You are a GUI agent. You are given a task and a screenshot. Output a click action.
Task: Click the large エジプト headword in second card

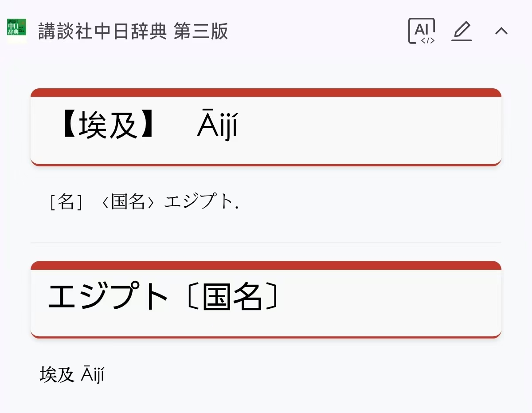coord(108,298)
